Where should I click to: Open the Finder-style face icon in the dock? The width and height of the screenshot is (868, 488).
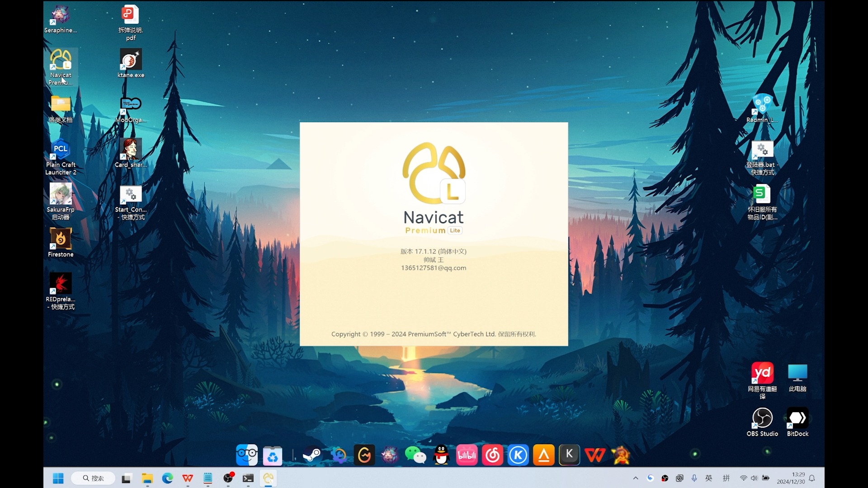[247, 455]
